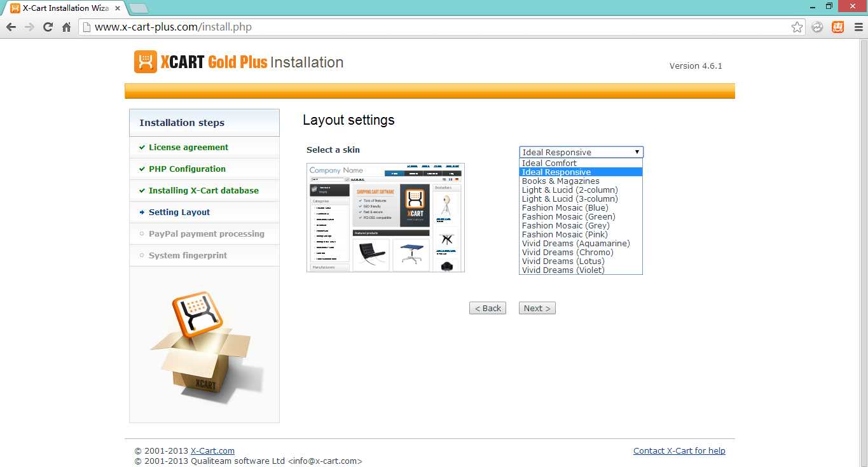The width and height of the screenshot is (868, 467).
Task: Click the Installation steps heading
Action: pyautogui.click(x=182, y=123)
